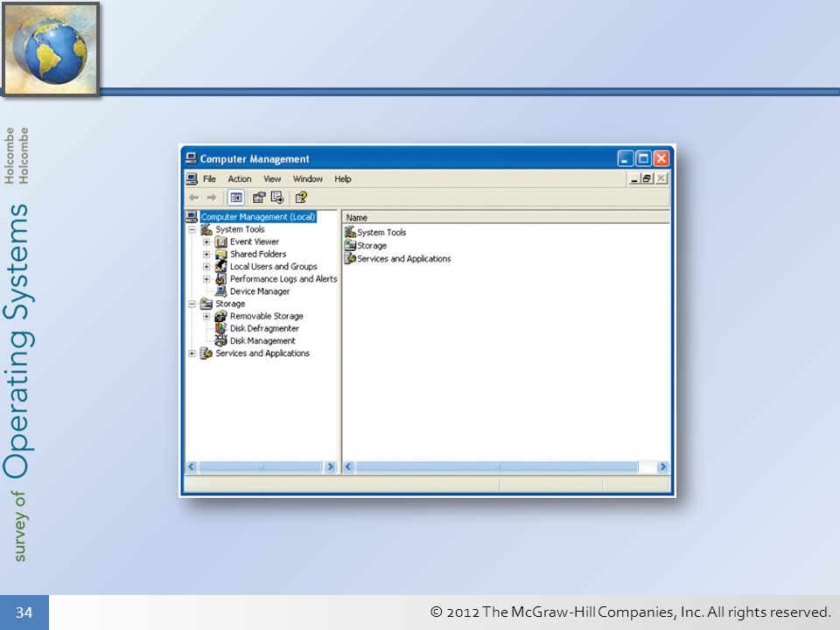840x630 pixels.
Task: Click right arrow of tree pane scrollbar
Action: [x=330, y=466]
